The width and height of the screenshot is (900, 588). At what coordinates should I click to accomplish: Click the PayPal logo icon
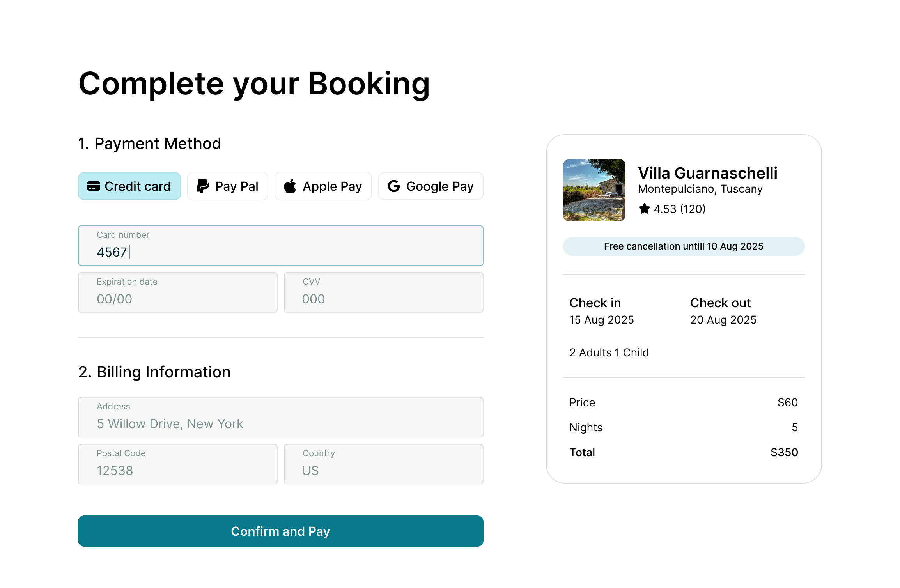click(202, 186)
